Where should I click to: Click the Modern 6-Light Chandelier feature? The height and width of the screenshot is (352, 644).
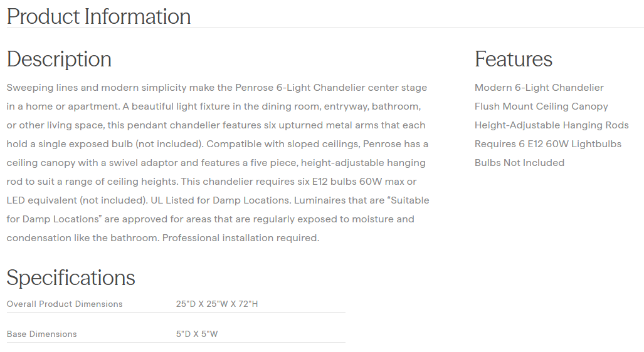(539, 88)
